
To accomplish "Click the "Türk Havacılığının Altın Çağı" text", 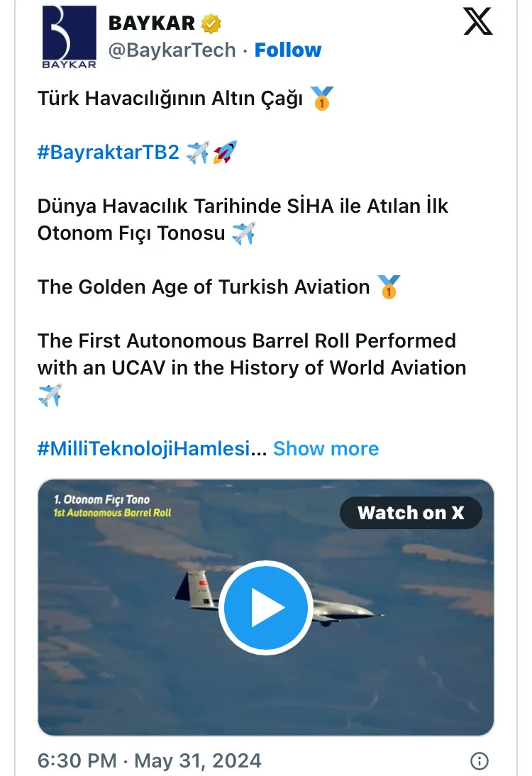I will [x=170, y=99].
